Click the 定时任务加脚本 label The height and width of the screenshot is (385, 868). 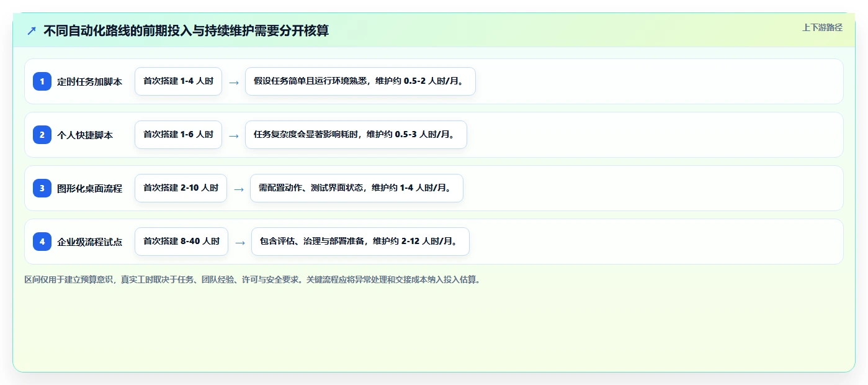pyautogui.click(x=89, y=82)
